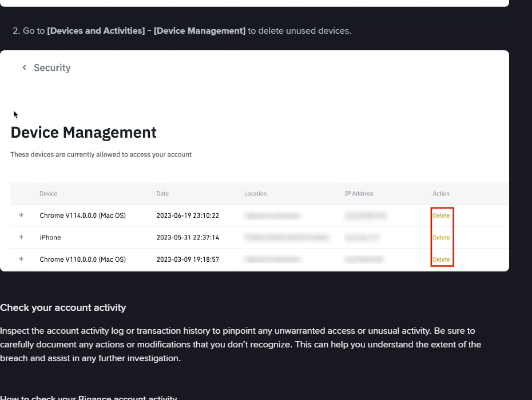This screenshot has height=400, width=532.
Task: Click the Chrome V110.0.0.0 (Mac OS) name
Action: click(83, 259)
